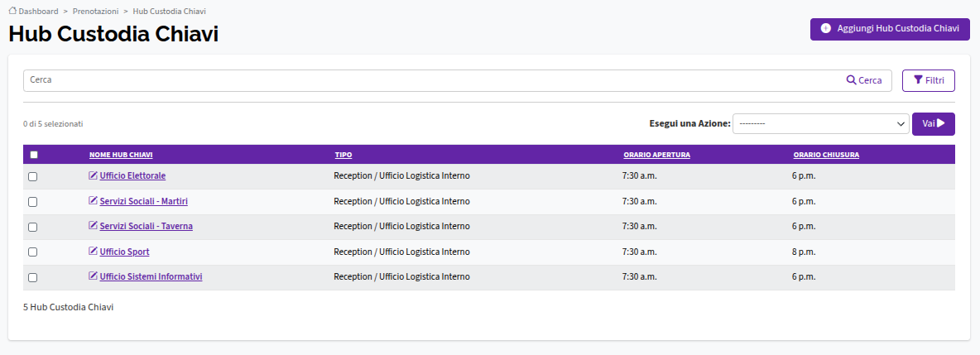Sort by Tipo column header
980x355 pixels.
tap(343, 155)
